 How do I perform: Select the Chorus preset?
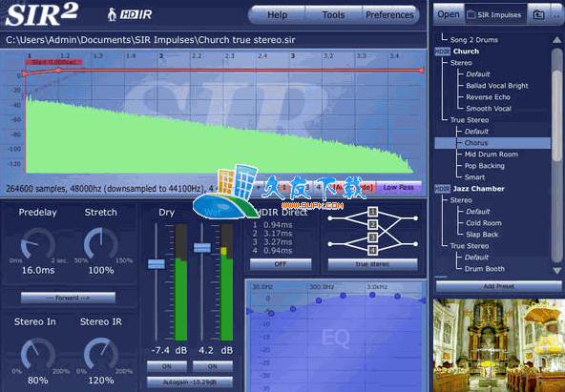click(492, 143)
